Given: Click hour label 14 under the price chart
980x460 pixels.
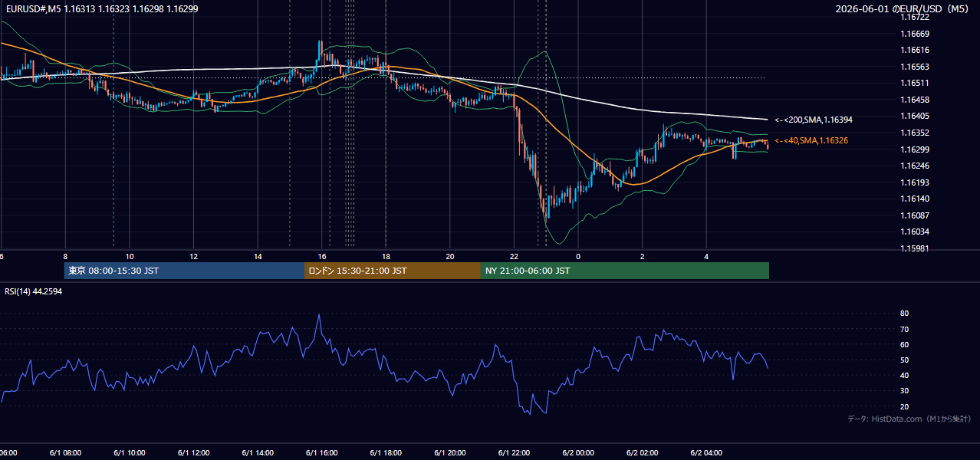Looking at the screenshot, I should 258,256.
